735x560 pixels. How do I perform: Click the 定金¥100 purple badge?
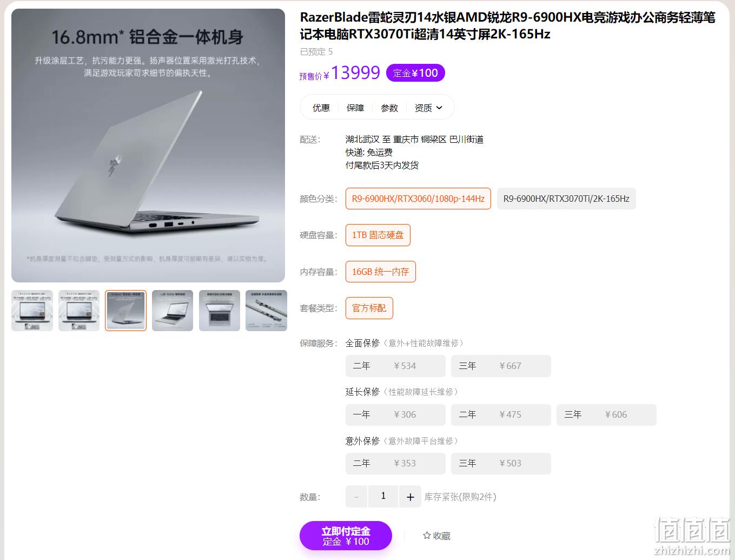coord(415,73)
